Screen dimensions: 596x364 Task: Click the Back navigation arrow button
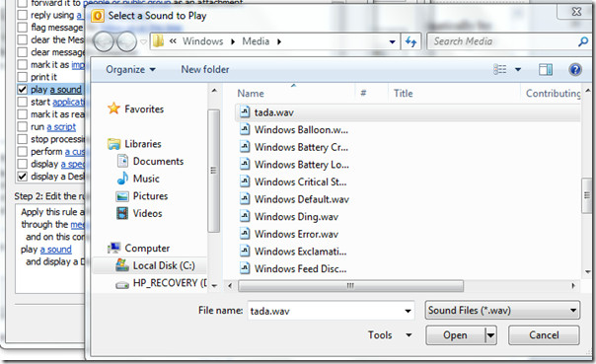click(104, 41)
